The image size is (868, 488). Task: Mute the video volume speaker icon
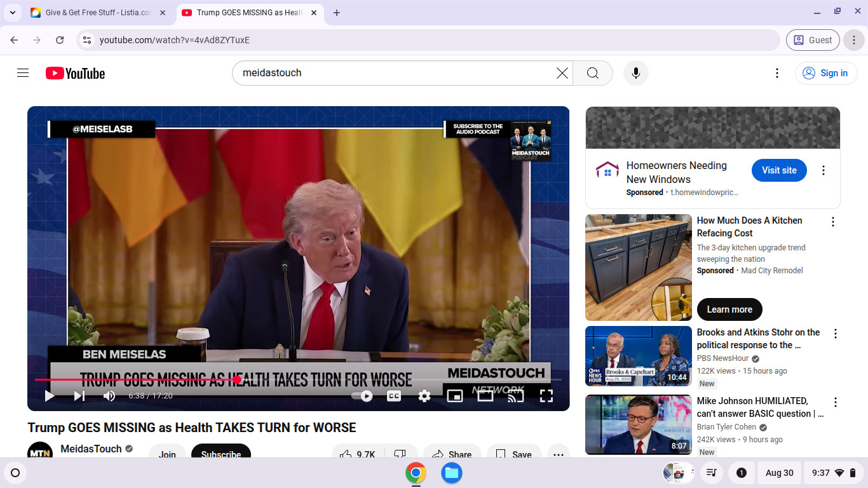[109, 396]
